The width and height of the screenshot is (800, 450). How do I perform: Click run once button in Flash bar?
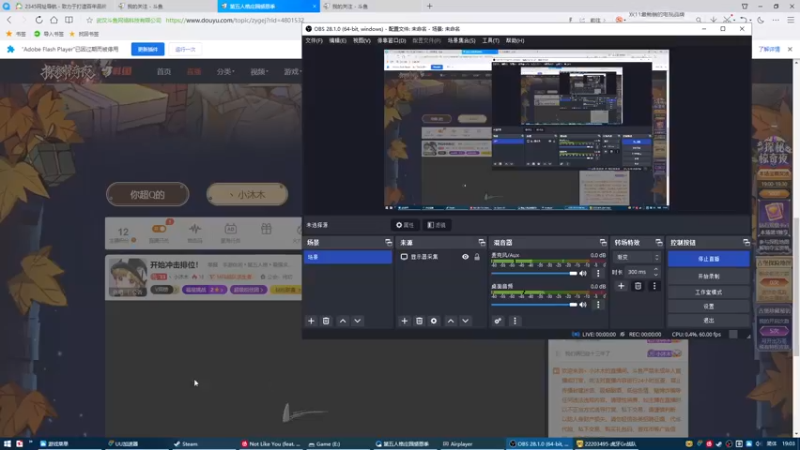coord(185,49)
